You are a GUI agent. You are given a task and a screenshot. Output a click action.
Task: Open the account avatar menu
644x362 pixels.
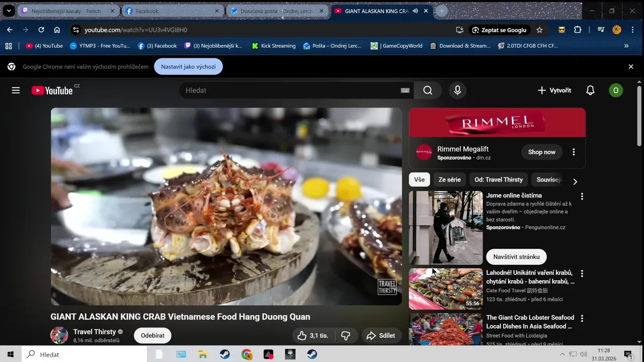(616, 90)
